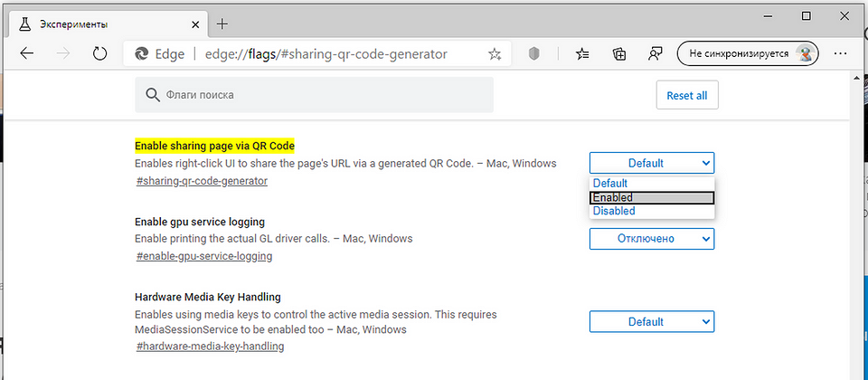Viewport: 868px width, 380px height.
Task: Close the Эксперименты tab
Action: click(x=195, y=25)
